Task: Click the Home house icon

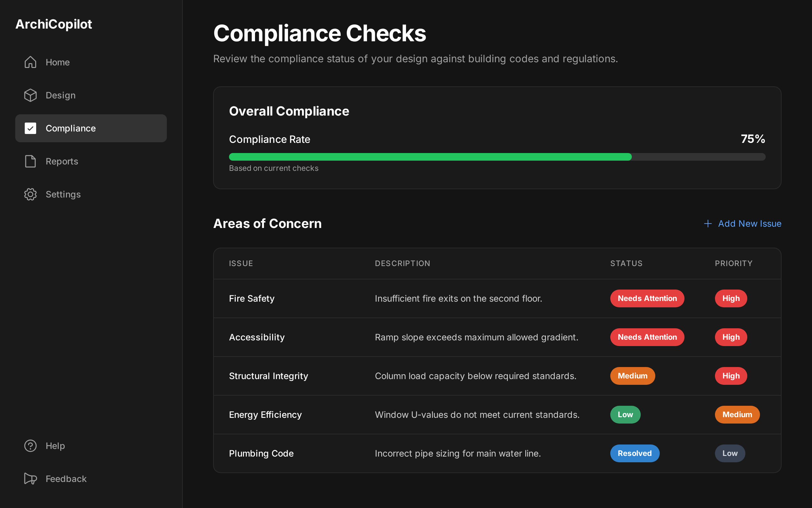Action: 30,62
